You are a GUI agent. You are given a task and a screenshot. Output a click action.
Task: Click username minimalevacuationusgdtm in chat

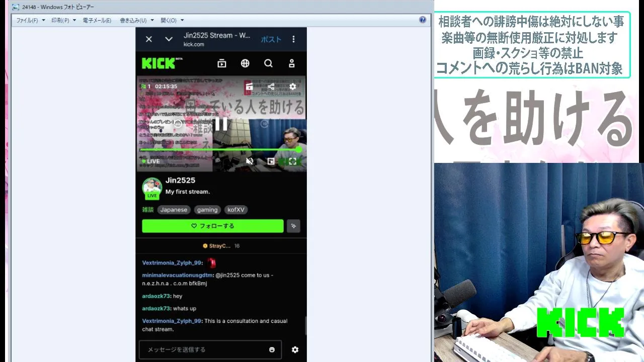click(x=178, y=275)
